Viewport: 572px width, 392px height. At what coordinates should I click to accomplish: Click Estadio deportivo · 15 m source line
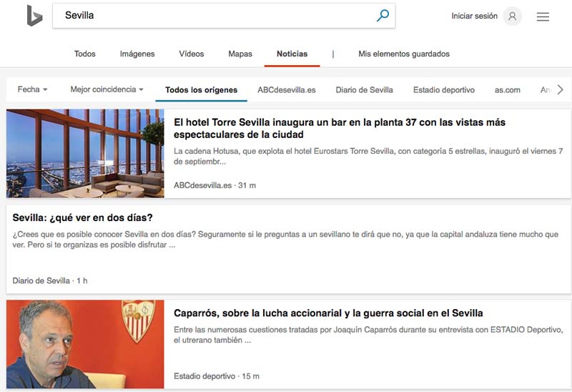click(217, 376)
